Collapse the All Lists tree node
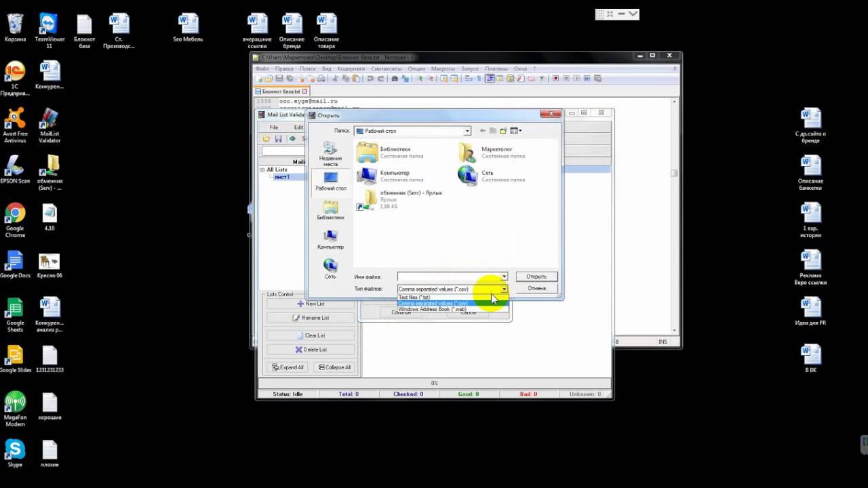 (262, 169)
